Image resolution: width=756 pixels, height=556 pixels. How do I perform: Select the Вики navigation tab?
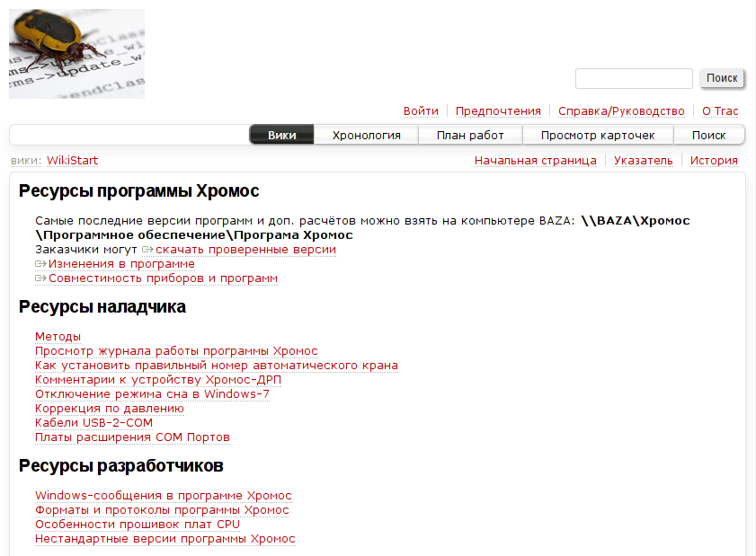tap(281, 136)
